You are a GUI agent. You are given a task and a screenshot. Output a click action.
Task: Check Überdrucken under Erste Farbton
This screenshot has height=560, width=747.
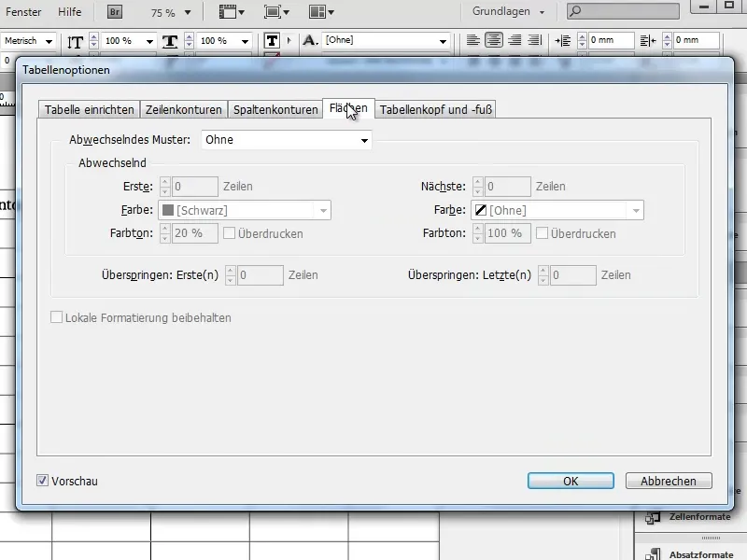[x=229, y=233]
